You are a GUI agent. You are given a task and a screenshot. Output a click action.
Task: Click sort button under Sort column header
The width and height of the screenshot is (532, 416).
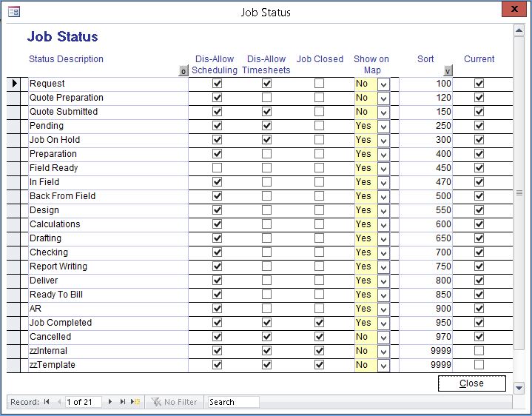[x=447, y=71]
